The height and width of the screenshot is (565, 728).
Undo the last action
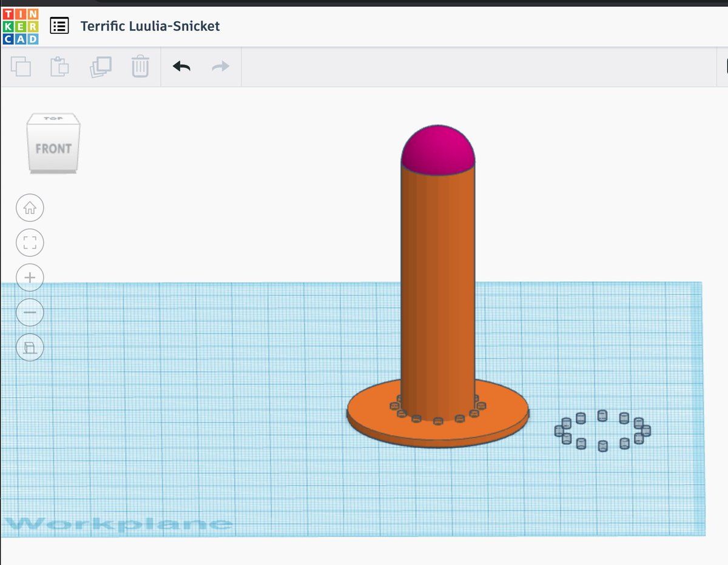(x=181, y=66)
